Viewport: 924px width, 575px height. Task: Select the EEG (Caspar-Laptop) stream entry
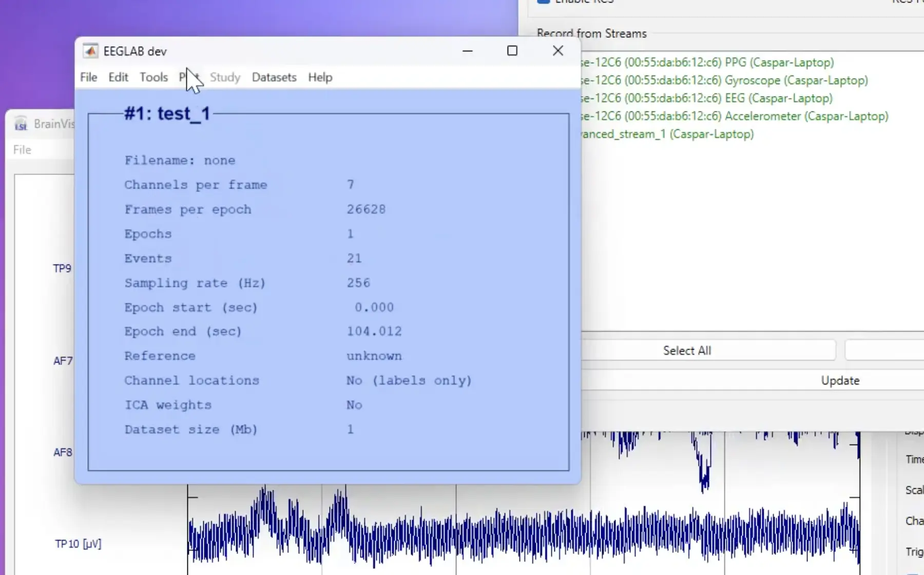pyautogui.click(x=706, y=98)
